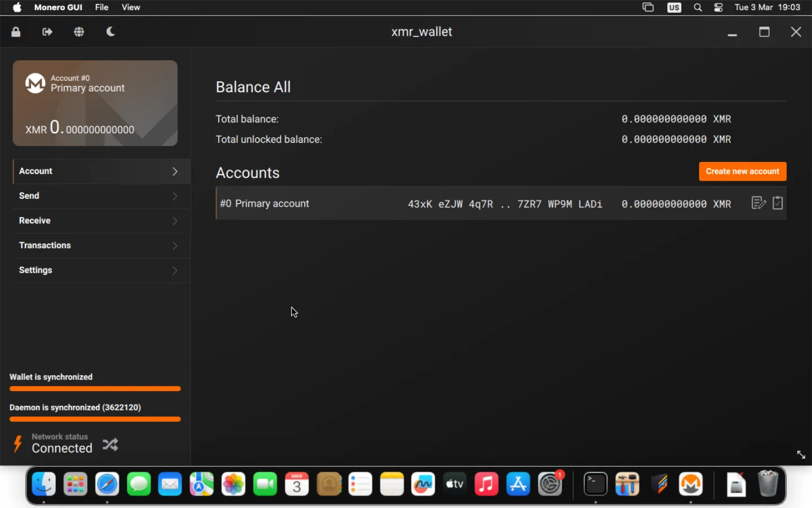Lock the wallet with the padlock icon
Image resolution: width=812 pixels, height=508 pixels.
[16, 32]
